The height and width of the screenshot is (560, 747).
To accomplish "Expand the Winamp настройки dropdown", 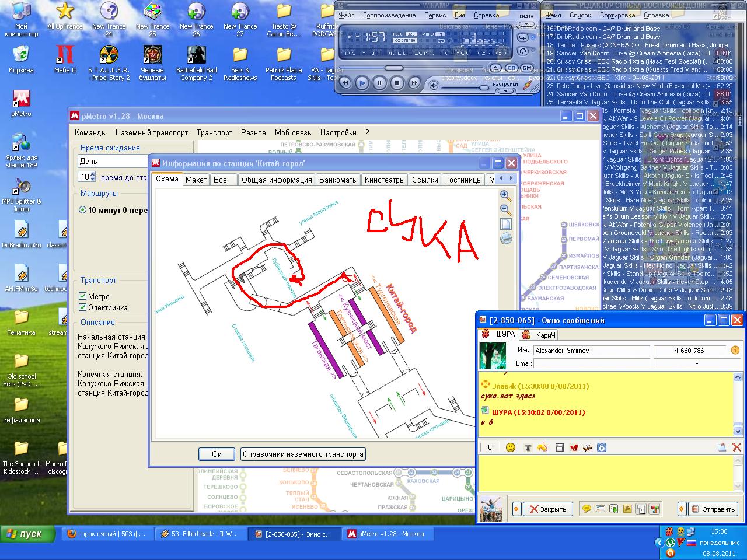I will tap(505, 90).
